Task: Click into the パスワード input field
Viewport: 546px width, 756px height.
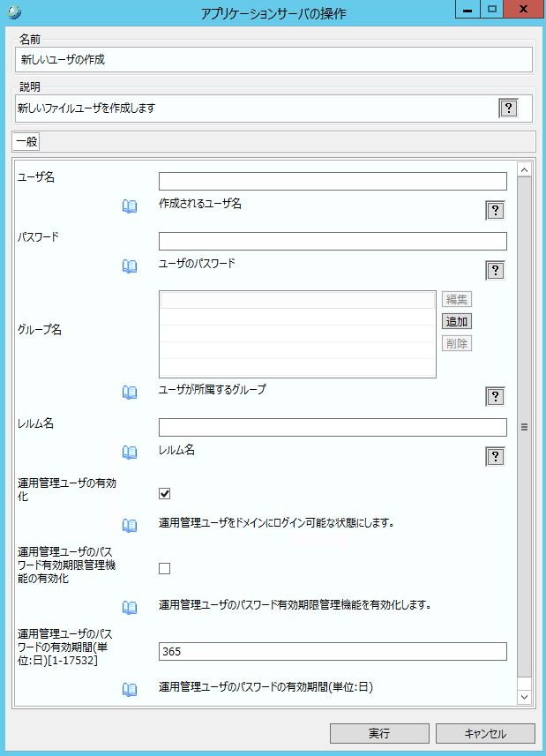Action: 333,242
